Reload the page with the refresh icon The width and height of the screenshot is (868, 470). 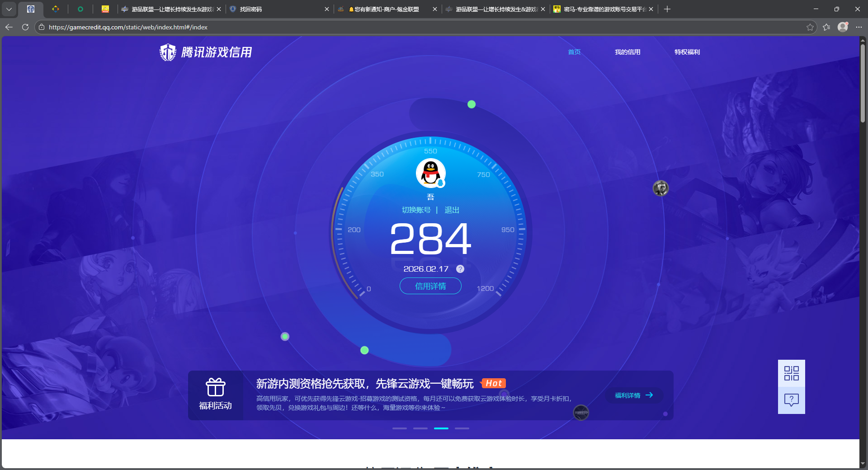click(x=25, y=27)
